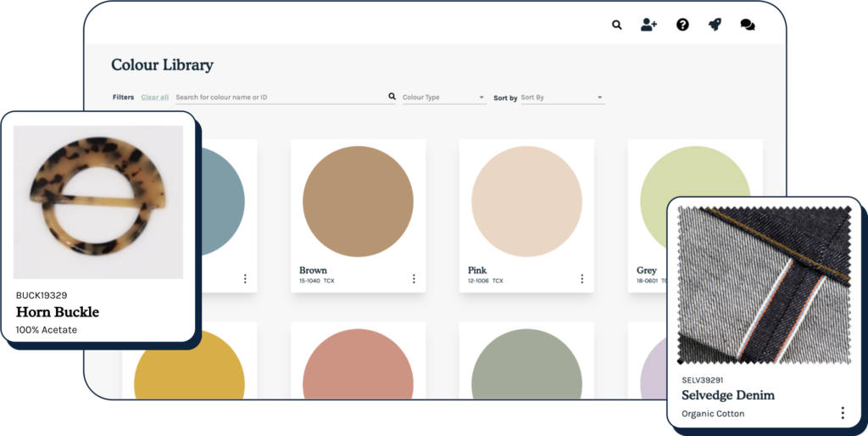The width and height of the screenshot is (868, 436).
Task: Select the sage green colour swatch circle
Action: coord(526,364)
